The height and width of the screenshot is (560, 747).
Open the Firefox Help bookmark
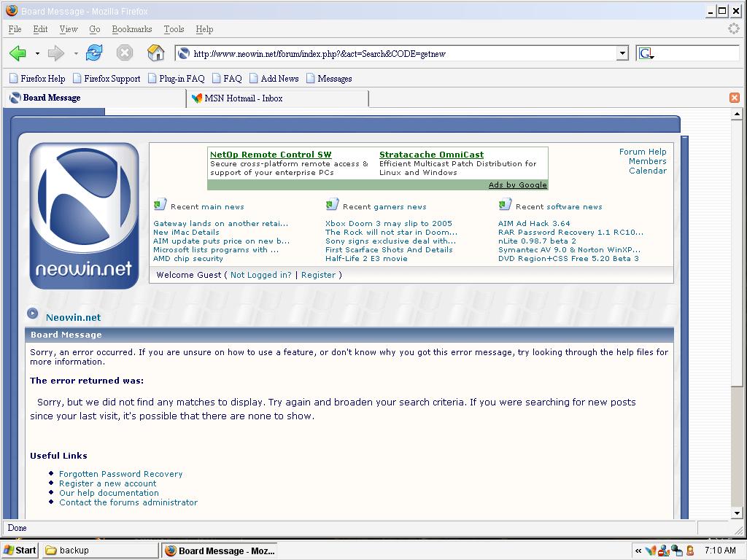(x=37, y=79)
